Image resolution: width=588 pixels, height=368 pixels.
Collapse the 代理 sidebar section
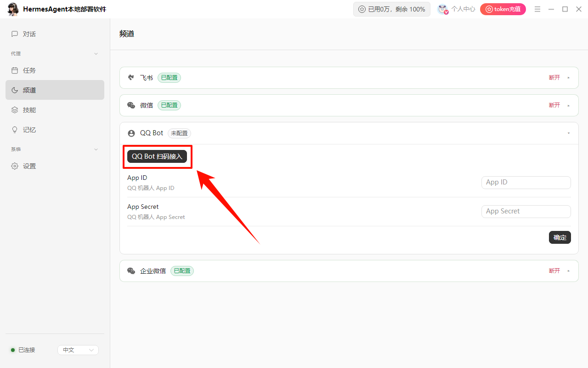[x=96, y=54]
